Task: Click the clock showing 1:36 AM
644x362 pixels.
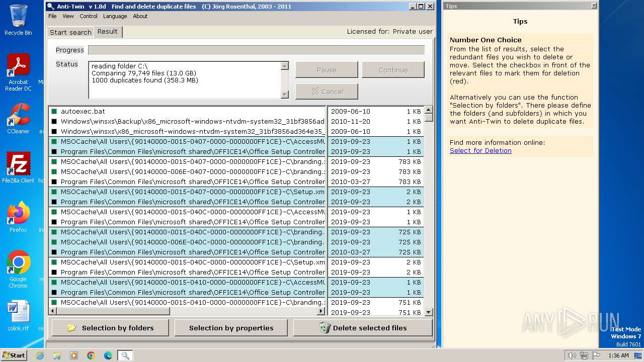Action: coord(618,355)
